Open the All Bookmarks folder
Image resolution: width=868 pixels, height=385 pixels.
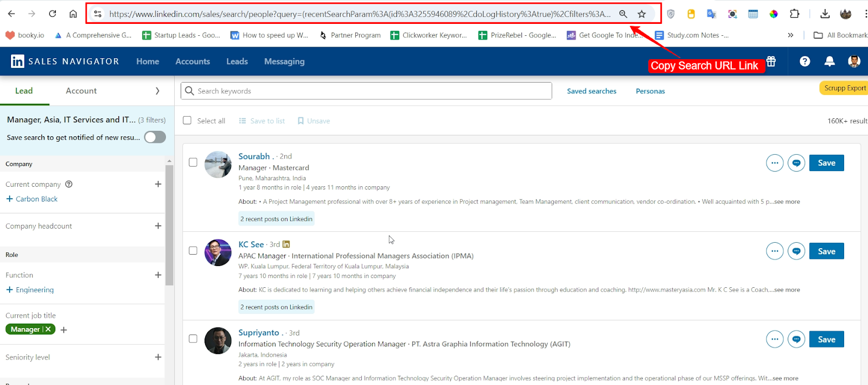pyautogui.click(x=840, y=35)
